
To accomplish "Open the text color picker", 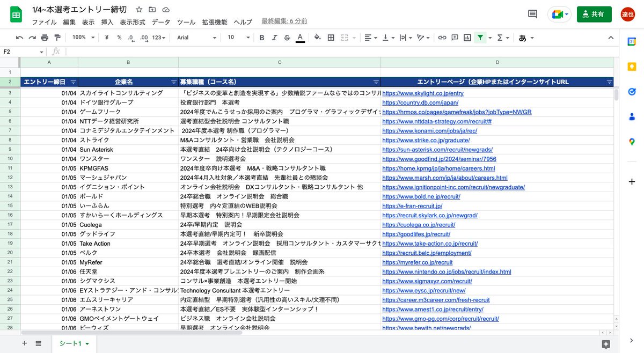I will (x=300, y=38).
